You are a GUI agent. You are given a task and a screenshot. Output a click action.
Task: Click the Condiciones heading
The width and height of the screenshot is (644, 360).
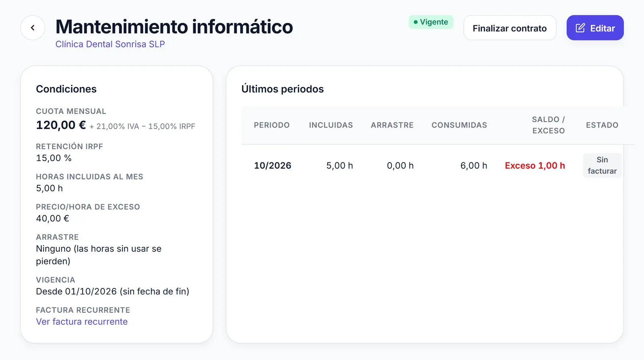tap(66, 89)
